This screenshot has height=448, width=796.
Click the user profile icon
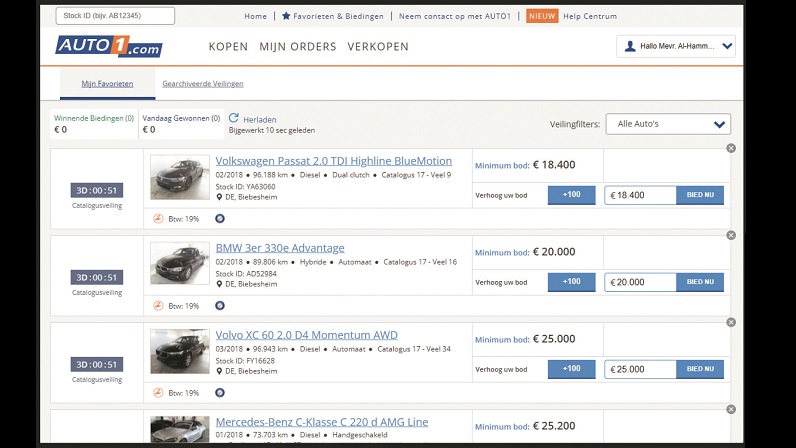click(x=630, y=46)
